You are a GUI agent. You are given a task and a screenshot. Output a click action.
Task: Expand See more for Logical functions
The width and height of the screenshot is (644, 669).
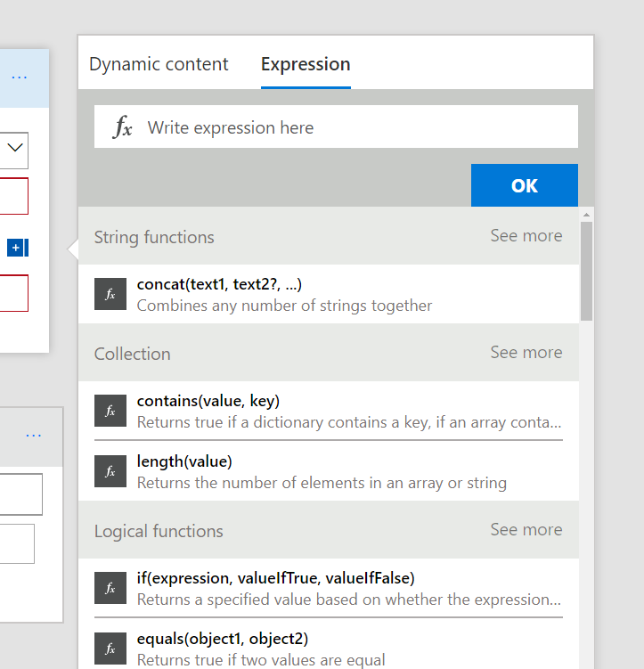[526, 530]
